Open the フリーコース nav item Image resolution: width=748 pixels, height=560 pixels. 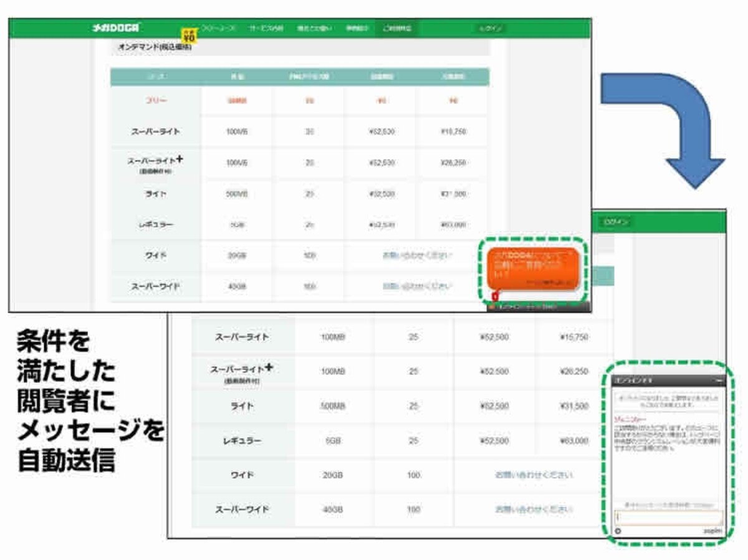(218, 29)
